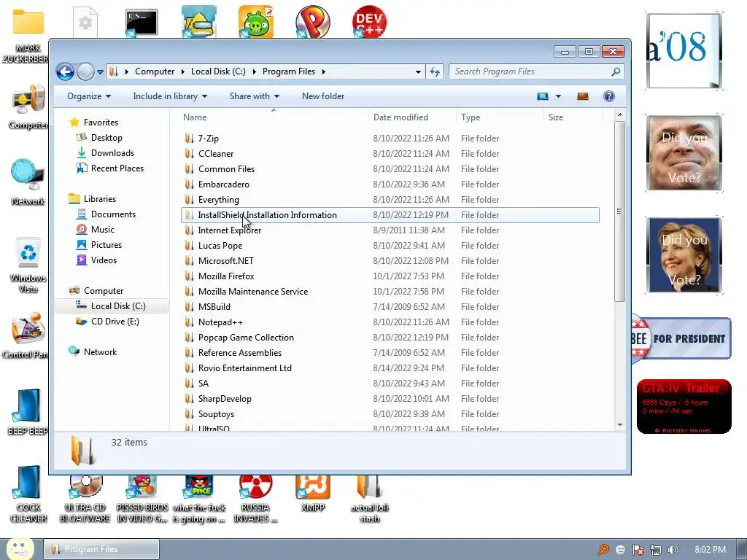Select the Notepad++ folder icon
747x560 pixels.
click(x=189, y=322)
